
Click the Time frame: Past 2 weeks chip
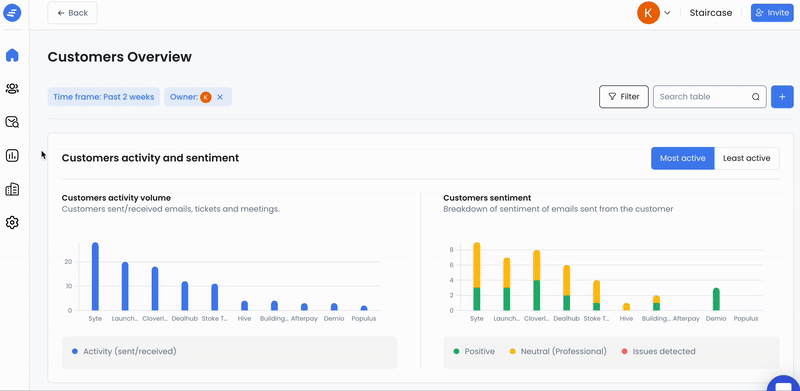pos(104,96)
